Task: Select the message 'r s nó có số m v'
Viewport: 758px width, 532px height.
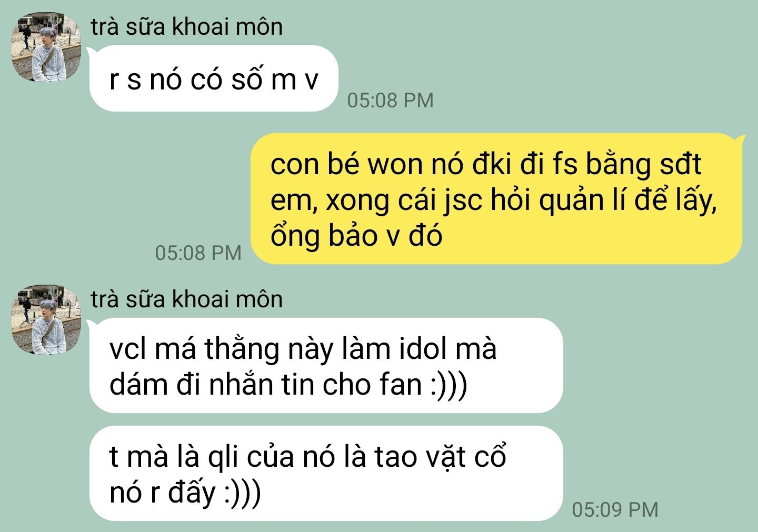Action: coord(213,79)
